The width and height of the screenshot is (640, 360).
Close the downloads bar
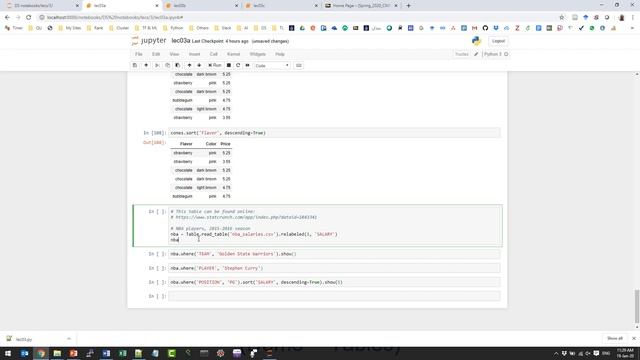tap(634, 338)
